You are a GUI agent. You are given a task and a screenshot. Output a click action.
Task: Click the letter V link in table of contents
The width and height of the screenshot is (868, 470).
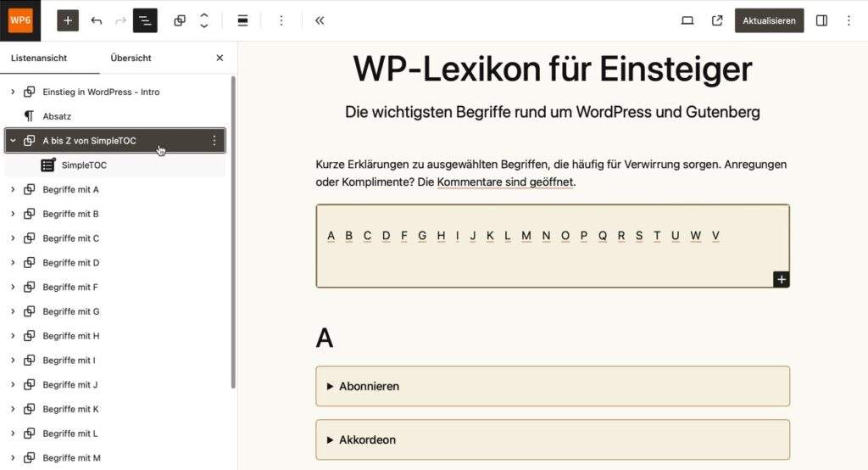(715, 236)
